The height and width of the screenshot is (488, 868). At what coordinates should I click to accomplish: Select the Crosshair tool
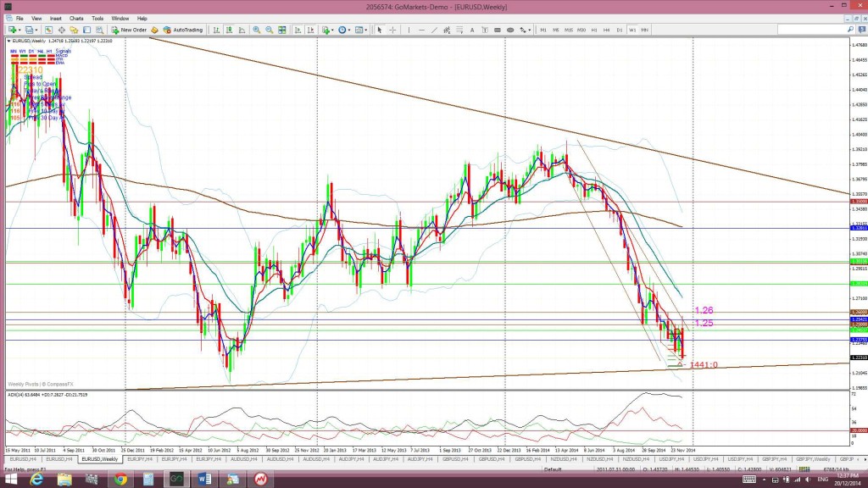(x=392, y=30)
